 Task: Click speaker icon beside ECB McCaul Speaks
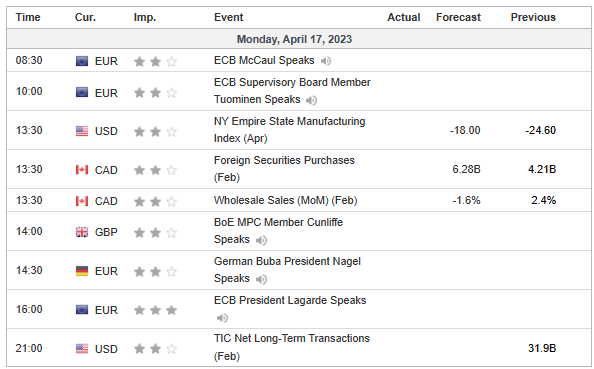325,61
